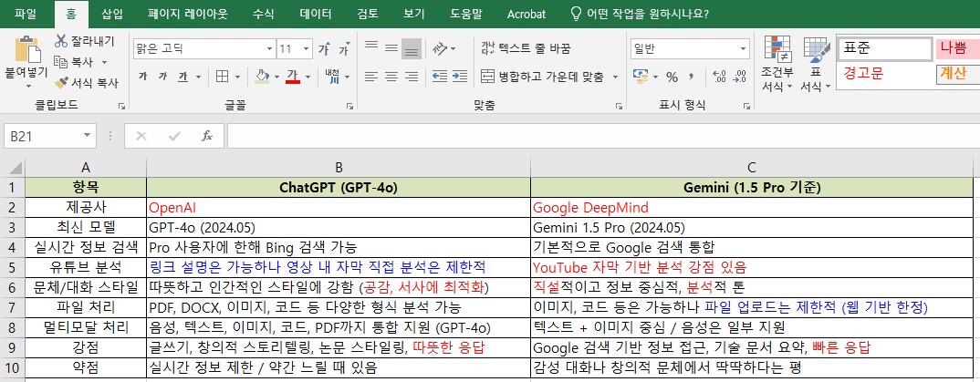980x382 pixels.
Task: Click the Insert Function fx icon
Action: point(207,136)
